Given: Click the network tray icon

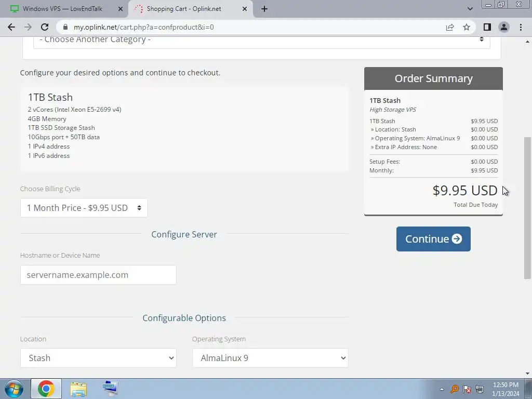Looking at the screenshot, I should [480, 389].
